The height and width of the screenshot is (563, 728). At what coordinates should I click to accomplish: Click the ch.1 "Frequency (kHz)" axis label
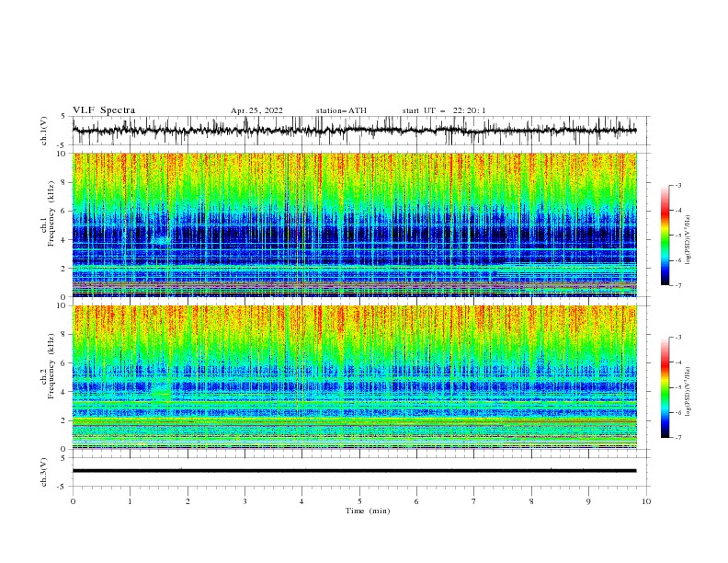pyautogui.click(x=51, y=212)
